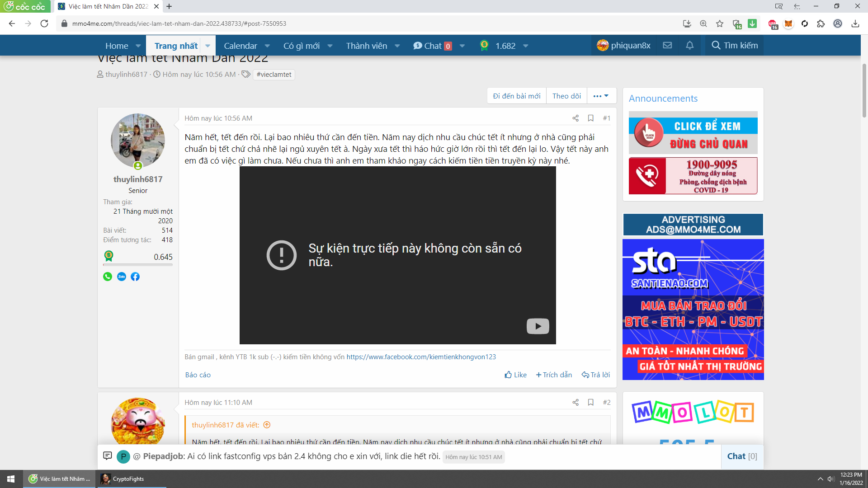Open the Thành viên menu item

tap(366, 46)
